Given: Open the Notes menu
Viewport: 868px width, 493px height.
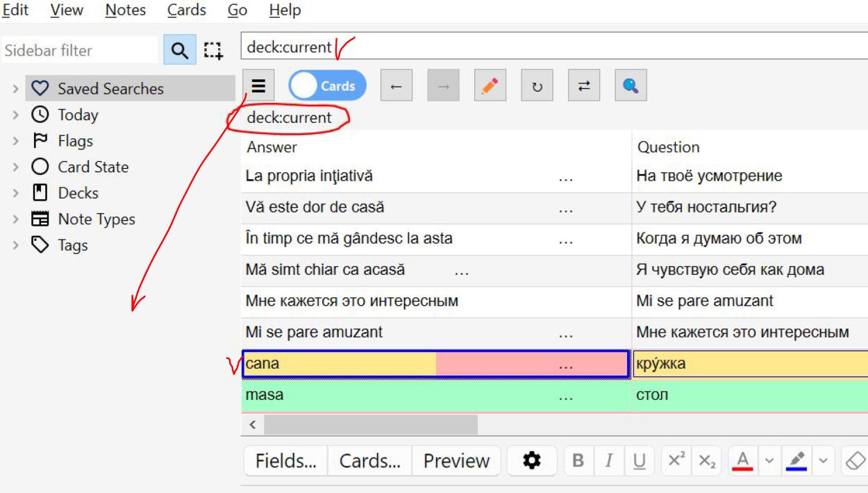Looking at the screenshot, I should click(126, 10).
